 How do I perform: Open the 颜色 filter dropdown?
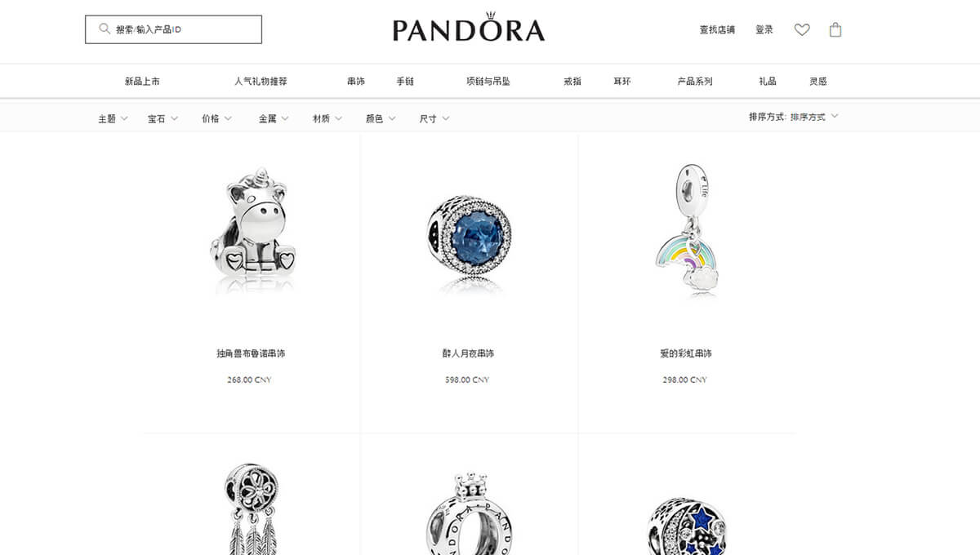(x=381, y=118)
